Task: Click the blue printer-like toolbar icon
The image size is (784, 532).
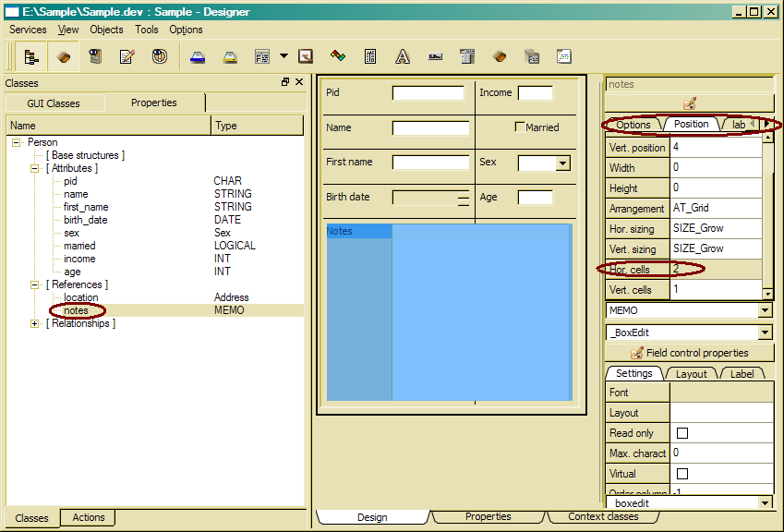Action: click(x=198, y=56)
